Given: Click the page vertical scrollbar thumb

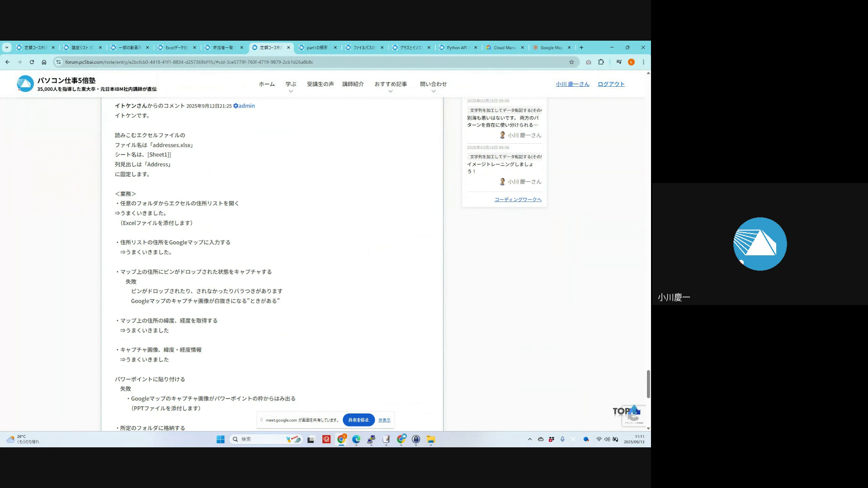Looking at the screenshot, I should (648, 384).
